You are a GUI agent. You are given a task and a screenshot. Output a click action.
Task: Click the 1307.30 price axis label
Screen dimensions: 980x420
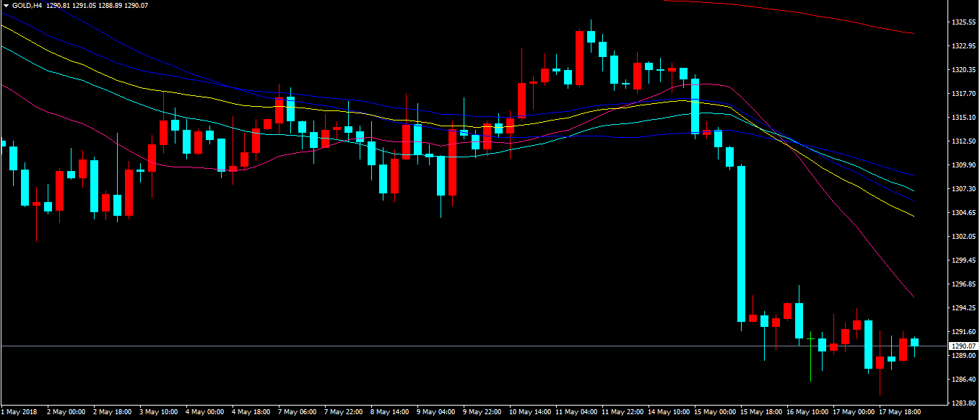tap(963, 189)
